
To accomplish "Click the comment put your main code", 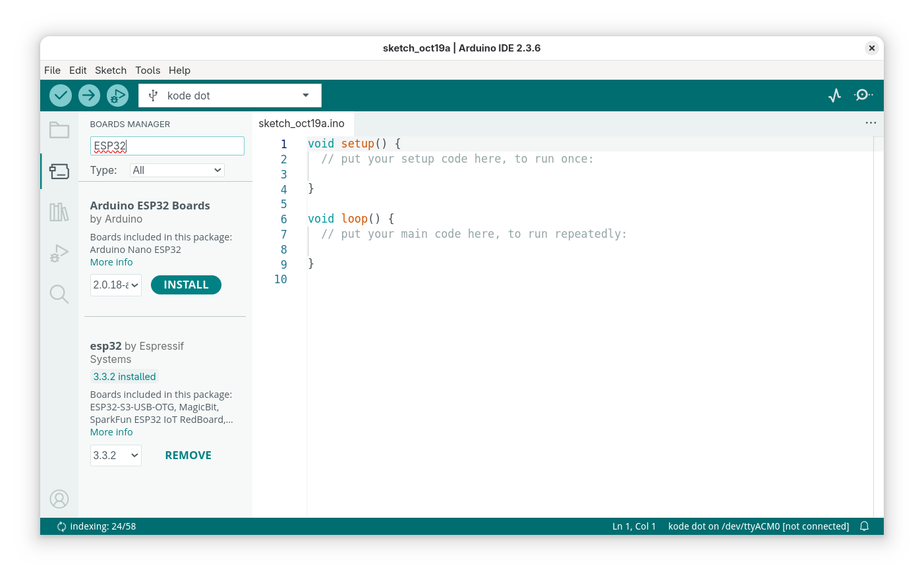I will pyautogui.click(x=474, y=234).
